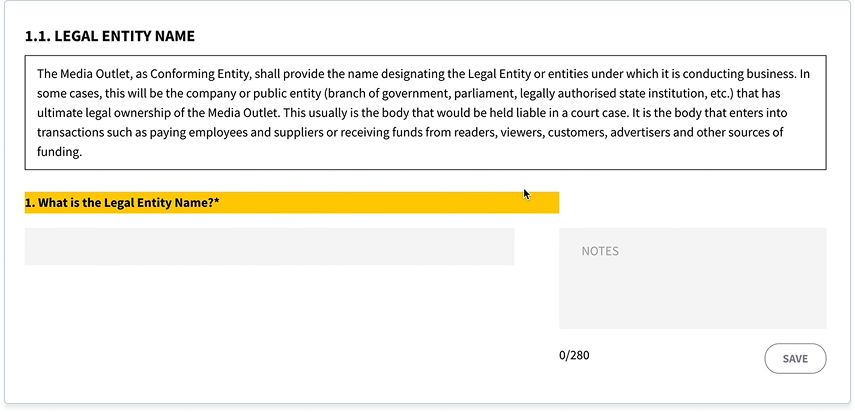The image size is (855, 412).
Task: Focus the Legal Entity Name answer field
Action: pos(269,247)
